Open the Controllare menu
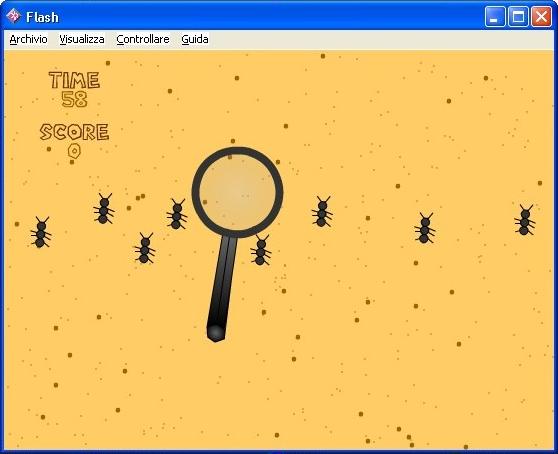This screenshot has height=454, width=558. (143, 39)
